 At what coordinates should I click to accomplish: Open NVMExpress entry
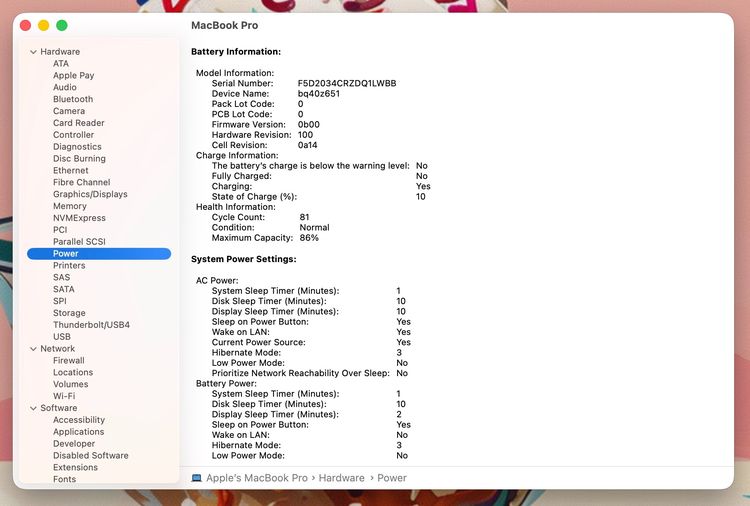click(x=79, y=218)
